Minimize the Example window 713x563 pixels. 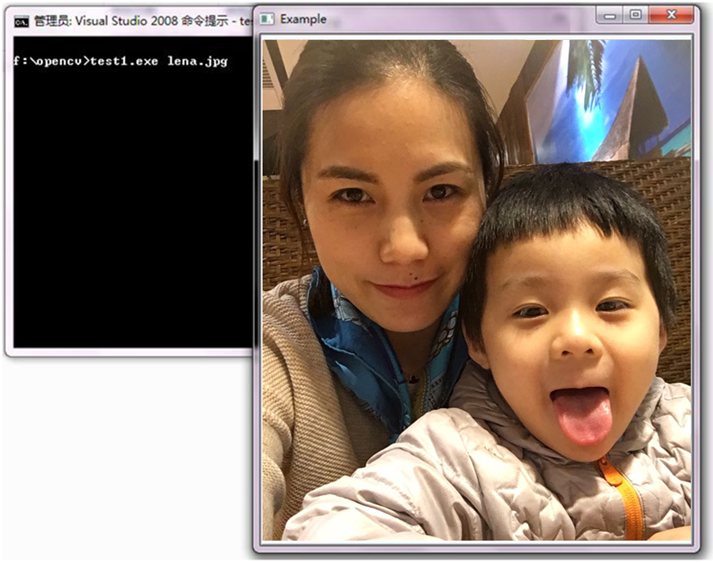[x=610, y=15]
